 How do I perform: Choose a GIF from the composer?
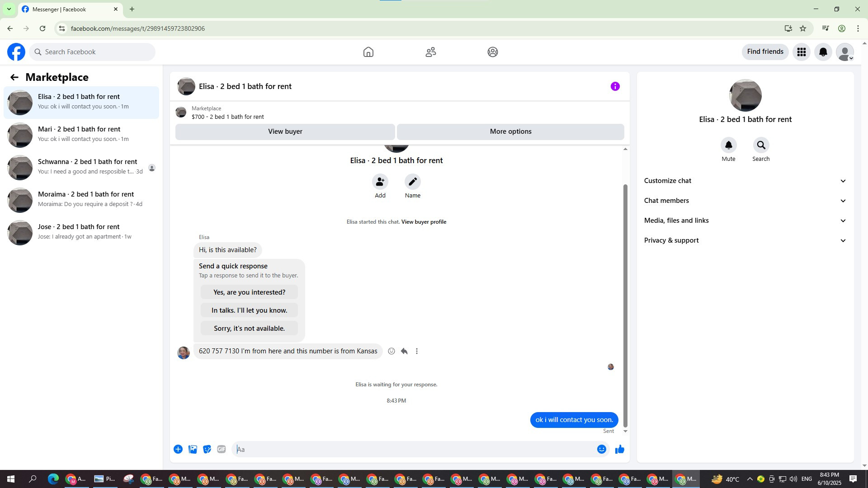(x=221, y=449)
